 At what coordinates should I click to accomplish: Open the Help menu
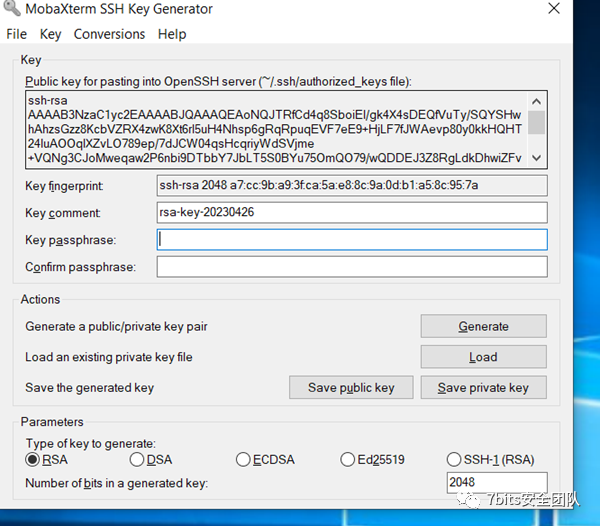(172, 34)
